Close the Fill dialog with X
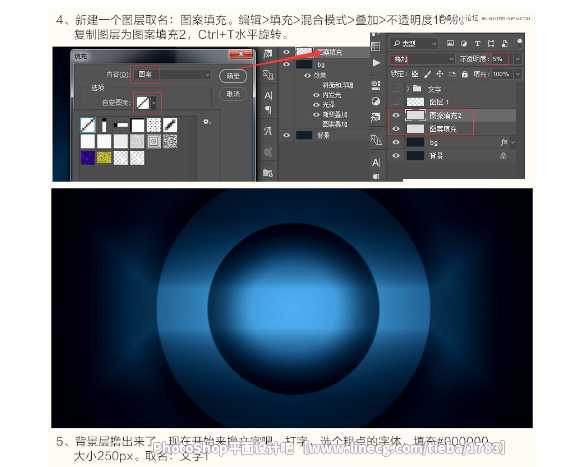 (241, 54)
